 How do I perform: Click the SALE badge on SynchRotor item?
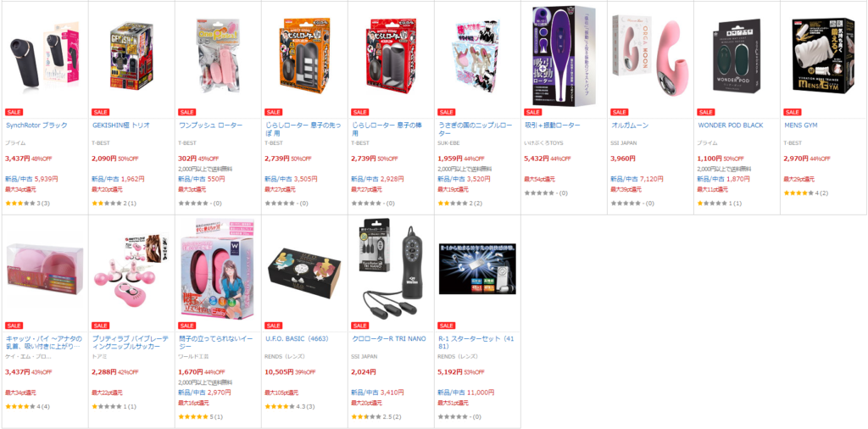coord(14,113)
